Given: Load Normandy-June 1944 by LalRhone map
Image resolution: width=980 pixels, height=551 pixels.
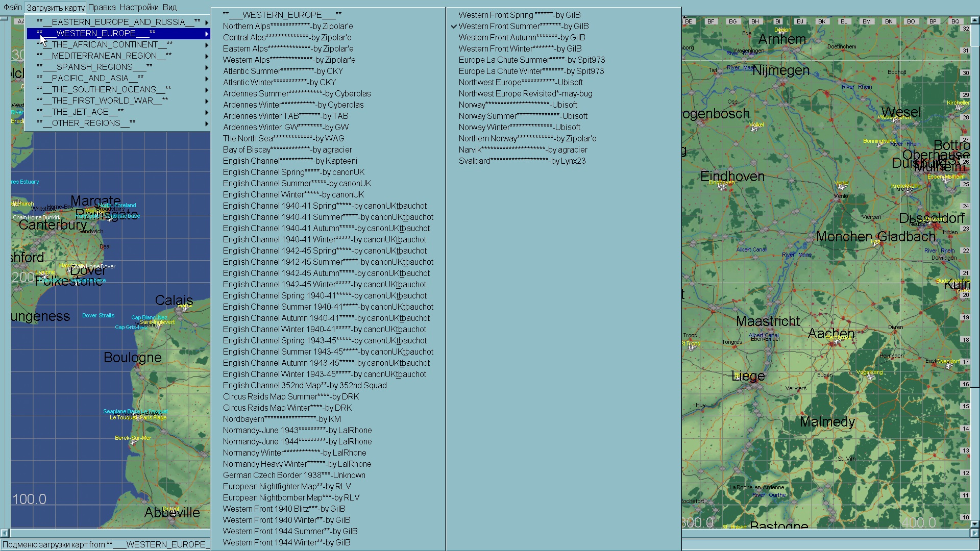Looking at the screenshot, I should [x=297, y=441].
